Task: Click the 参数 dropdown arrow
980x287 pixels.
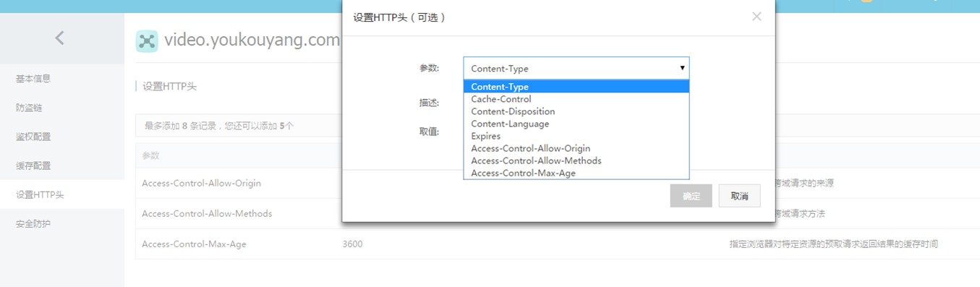Action: pos(682,68)
